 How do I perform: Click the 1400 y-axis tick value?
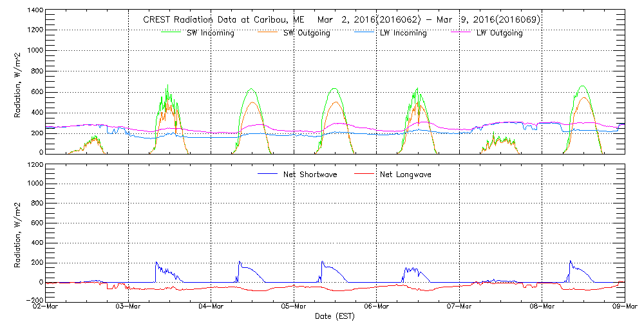pyautogui.click(x=35, y=11)
